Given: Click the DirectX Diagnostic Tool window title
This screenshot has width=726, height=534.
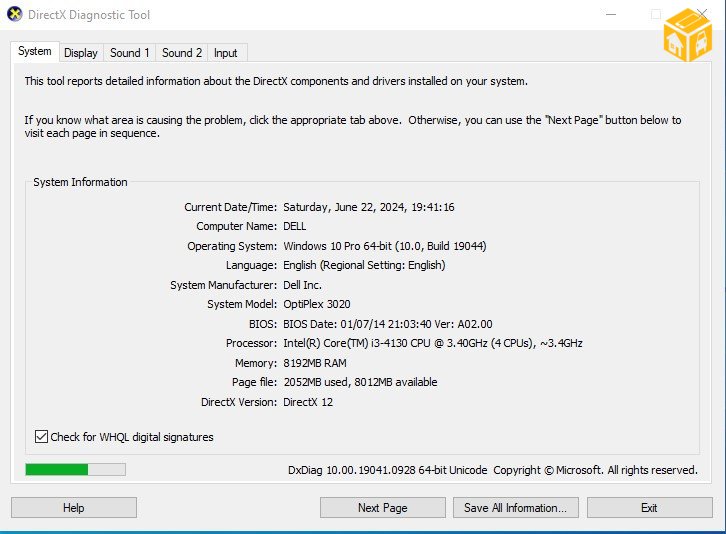Looking at the screenshot, I should click(x=89, y=15).
